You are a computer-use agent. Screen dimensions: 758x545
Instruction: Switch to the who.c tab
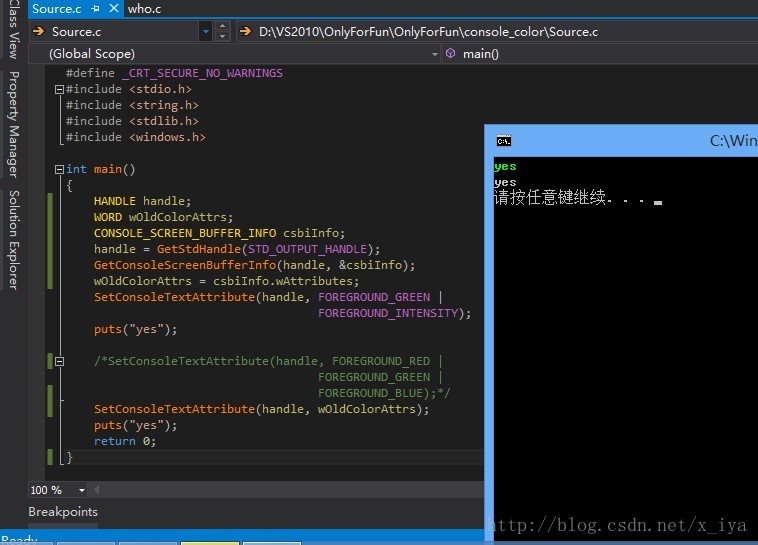point(144,9)
